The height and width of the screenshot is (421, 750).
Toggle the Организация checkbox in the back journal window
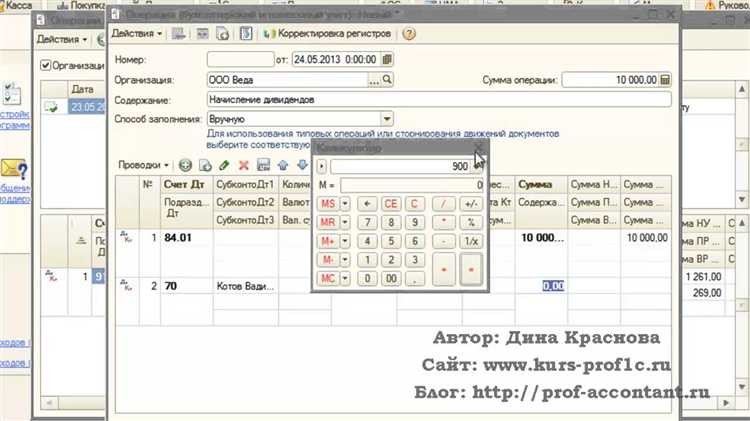point(45,65)
